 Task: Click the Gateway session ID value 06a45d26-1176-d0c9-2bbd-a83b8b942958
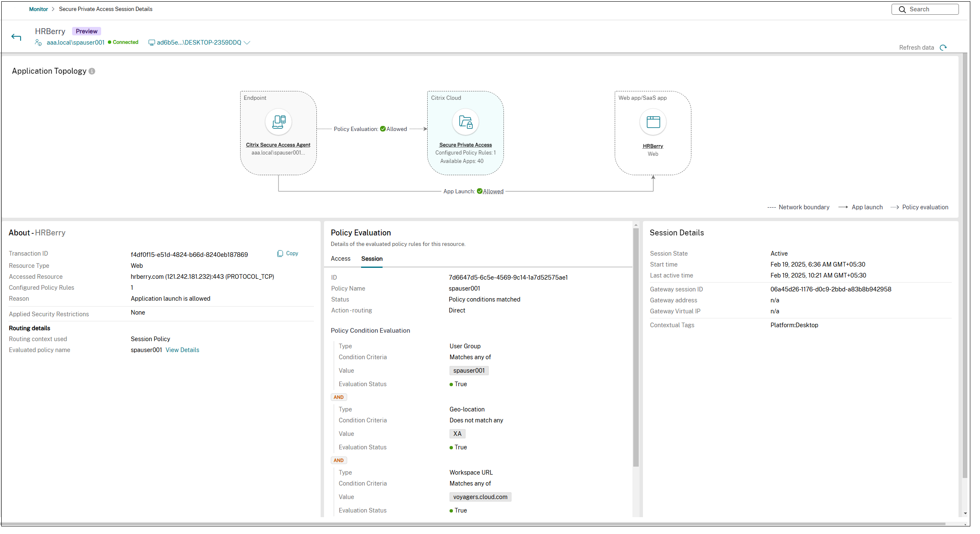tap(831, 289)
